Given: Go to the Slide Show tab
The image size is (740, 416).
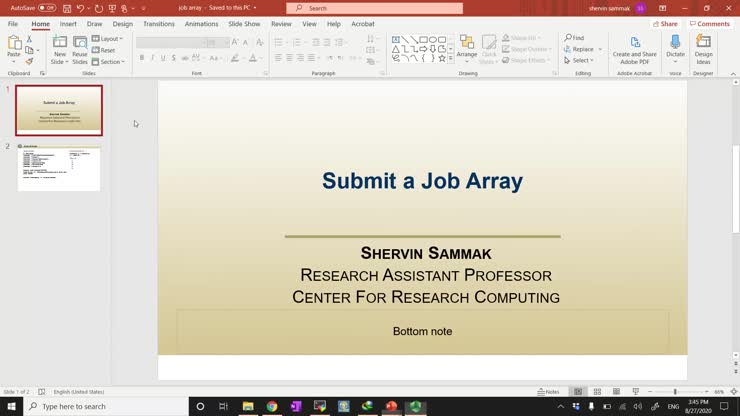Looking at the screenshot, I should pyautogui.click(x=244, y=24).
